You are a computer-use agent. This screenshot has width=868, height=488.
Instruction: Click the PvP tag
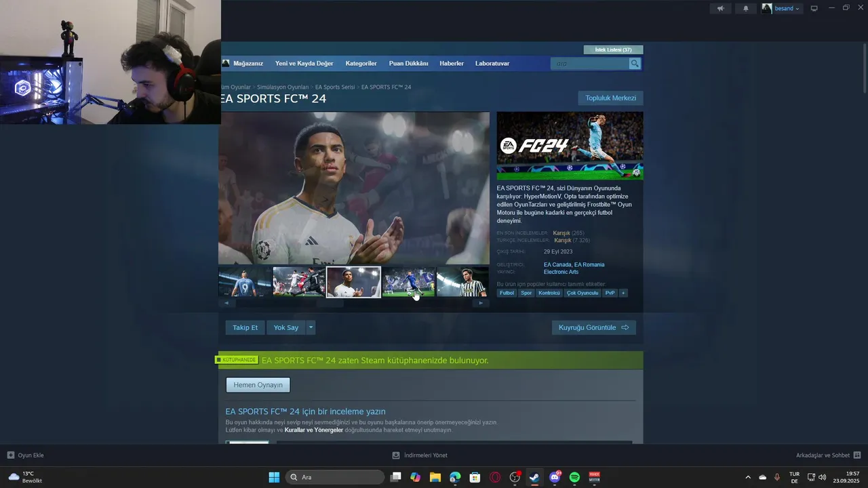(x=610, y=293)
